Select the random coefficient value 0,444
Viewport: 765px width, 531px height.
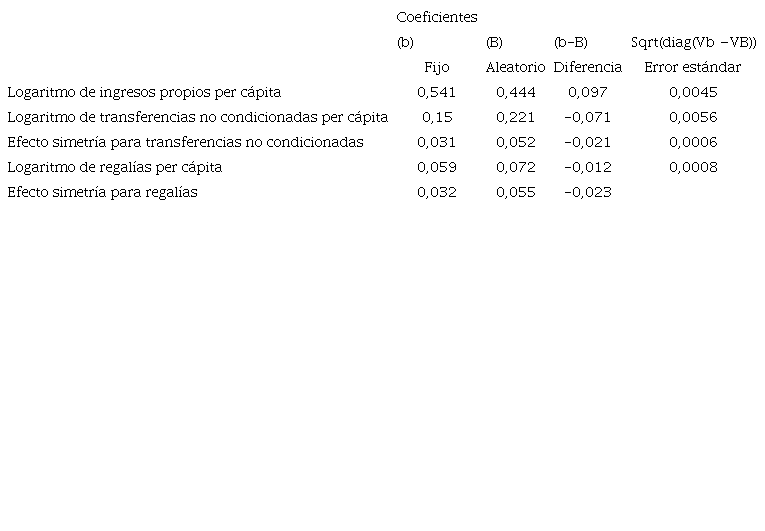[515, 92]
